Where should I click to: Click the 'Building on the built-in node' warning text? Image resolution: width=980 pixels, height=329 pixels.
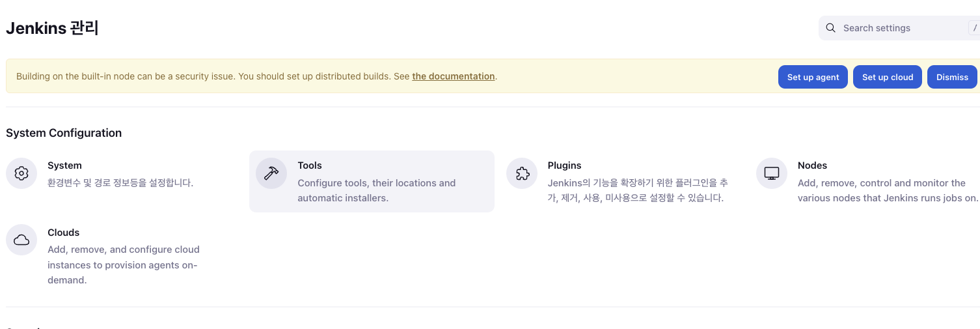pos(256,76)
